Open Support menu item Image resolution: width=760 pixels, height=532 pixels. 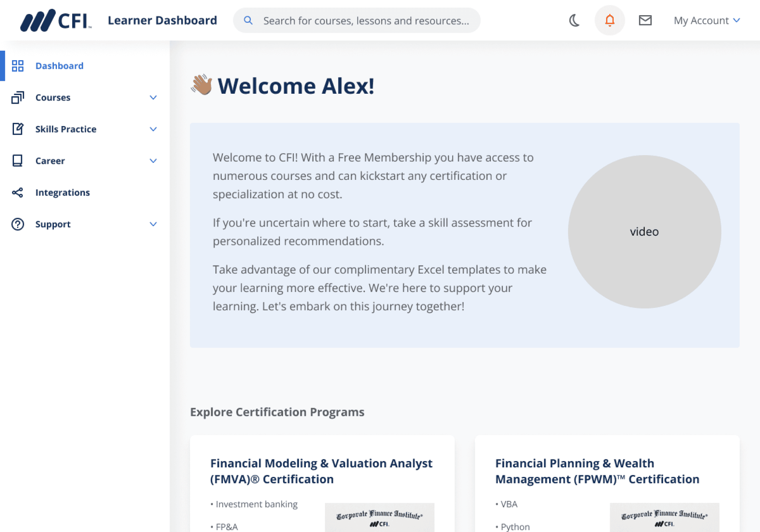pos(53,224)
